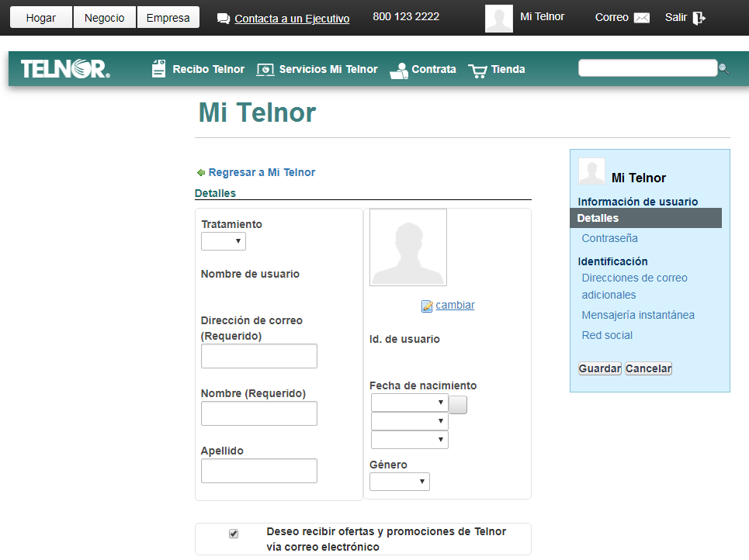Click the Servicios Mi Telnor monitor icon
The image size is (749, 560).
click(x=265, y=70)
